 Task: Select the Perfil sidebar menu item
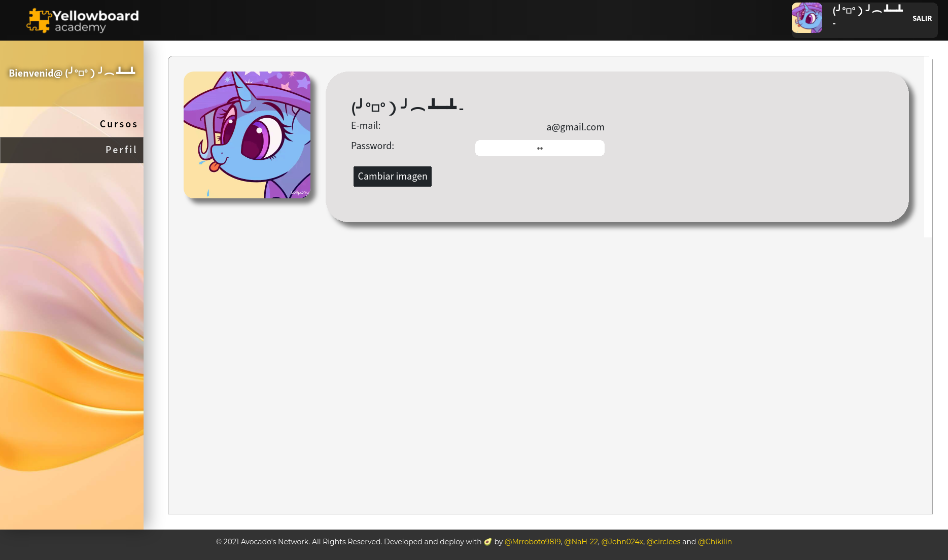(x=72, y=150)
